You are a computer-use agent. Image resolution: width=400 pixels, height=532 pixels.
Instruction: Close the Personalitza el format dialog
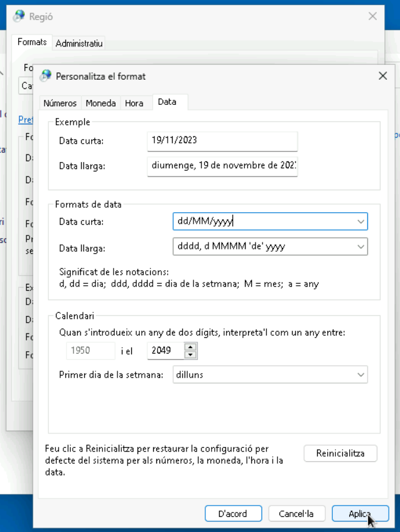coord(382,76)
